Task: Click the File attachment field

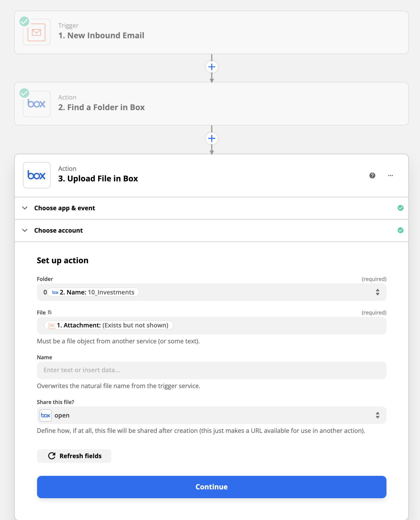Action: pos(212,326)
